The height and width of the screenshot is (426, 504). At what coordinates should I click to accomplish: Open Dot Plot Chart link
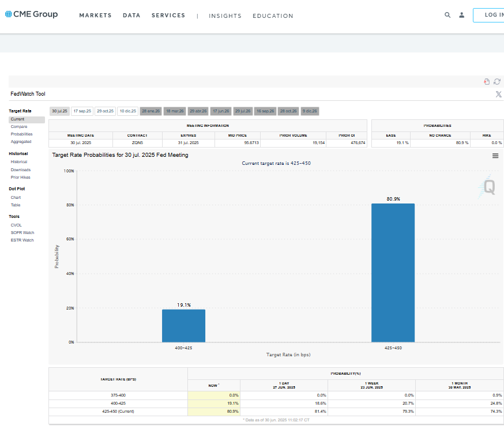(x=16, y=198)
